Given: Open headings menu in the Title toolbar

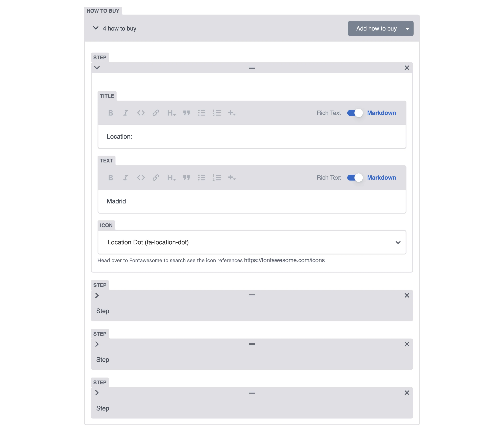Looking at the screenshot, I should [171, 113].
